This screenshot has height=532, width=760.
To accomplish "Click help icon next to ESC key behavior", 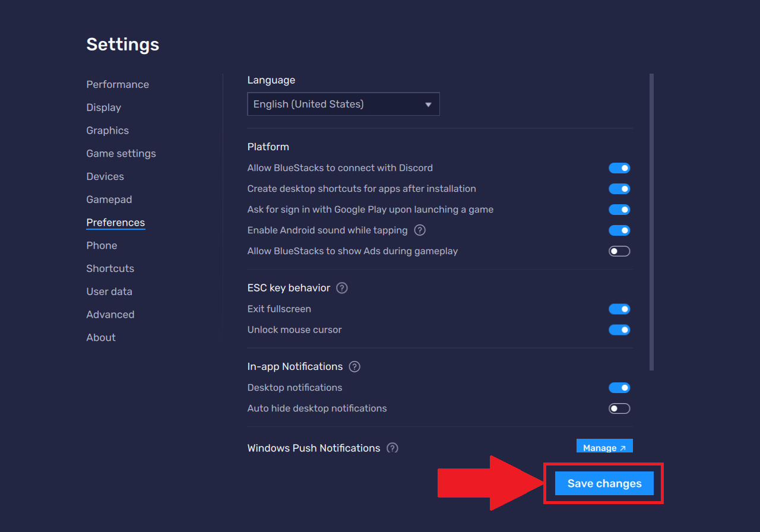I will click(x=341, y=288).
